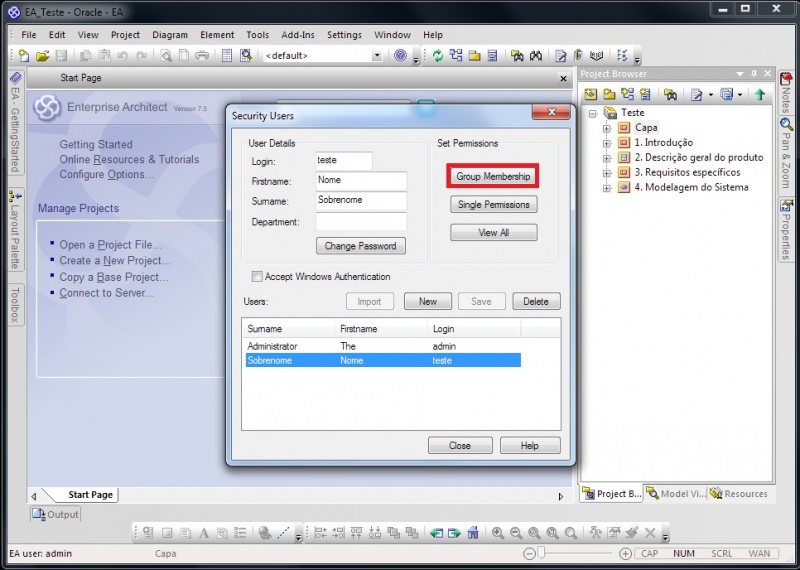Click the New Project icon in toolbar
Image resolution: width=800 pixels, height=570 pixels.
coord(23,55)
